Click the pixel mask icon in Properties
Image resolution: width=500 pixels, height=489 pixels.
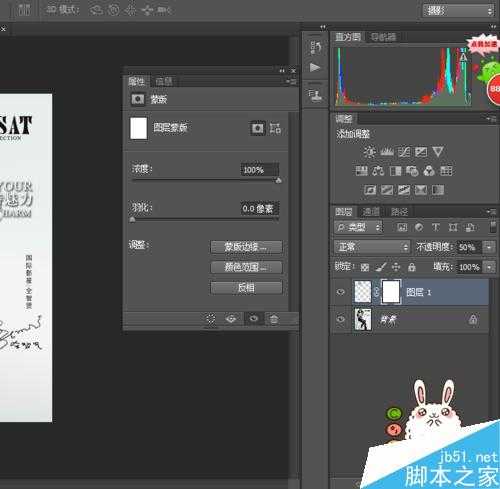tap(258, 128)
